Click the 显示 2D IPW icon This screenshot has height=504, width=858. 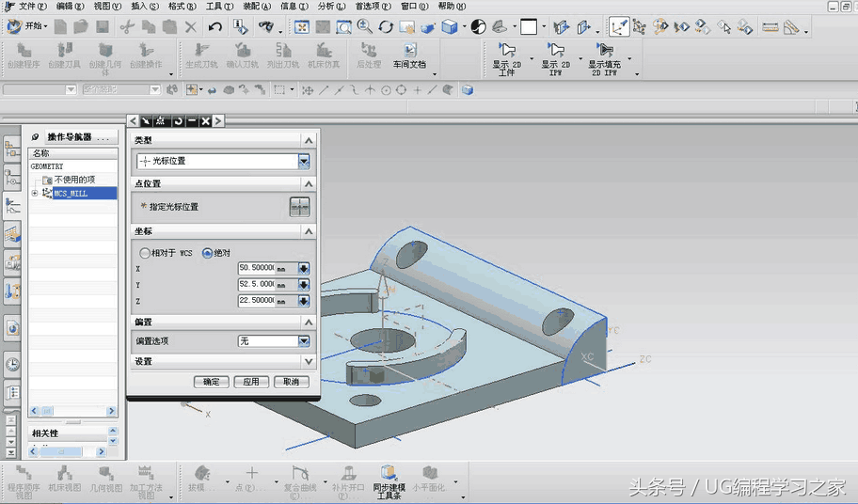click(555, 58)
